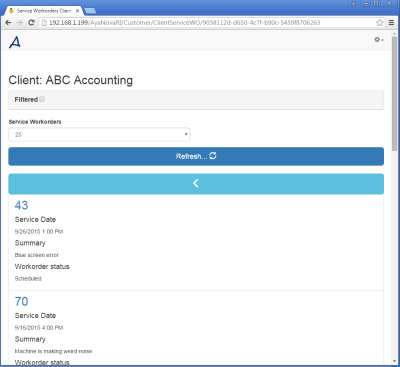Toggle the Filtered checkbox
Screen dimensions: 400x367
(x=42, y=99)
